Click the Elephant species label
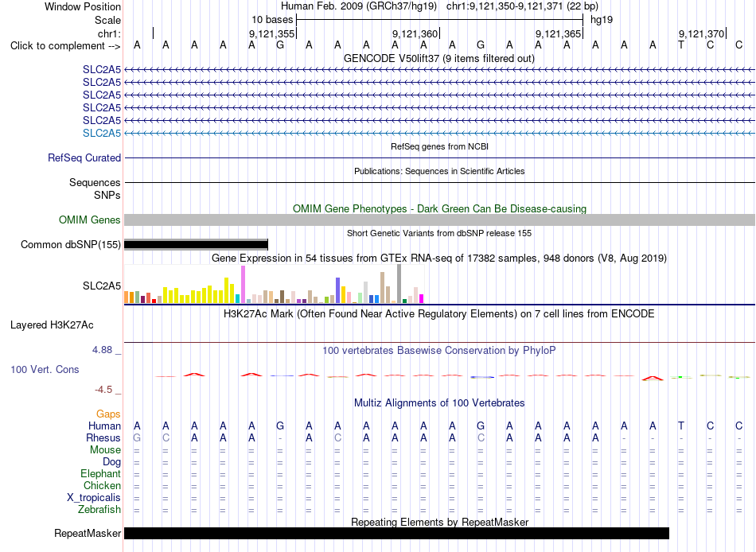Viewport: 756px width, 552px height. tap(101, 473)
